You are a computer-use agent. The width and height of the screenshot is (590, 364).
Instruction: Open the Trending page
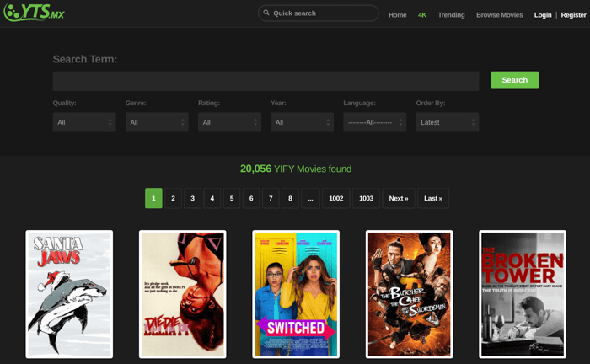tap(451, 15)
